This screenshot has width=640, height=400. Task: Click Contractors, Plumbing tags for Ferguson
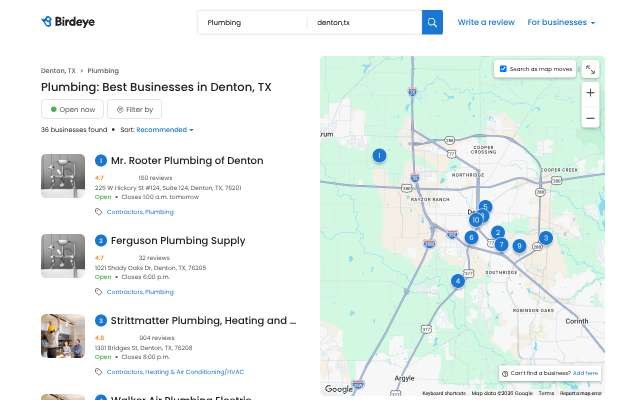pos(140,292)
